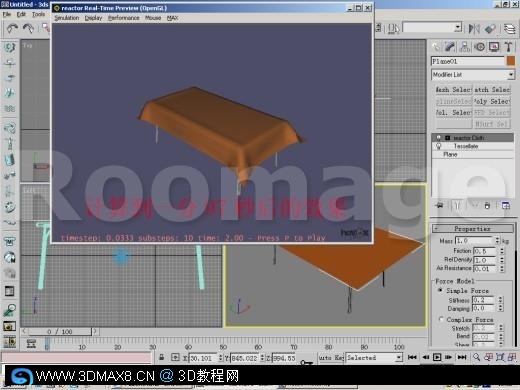The image size is (520, 390).
Task: Collapse the Properties rollout
Action: tap(473, 229)
